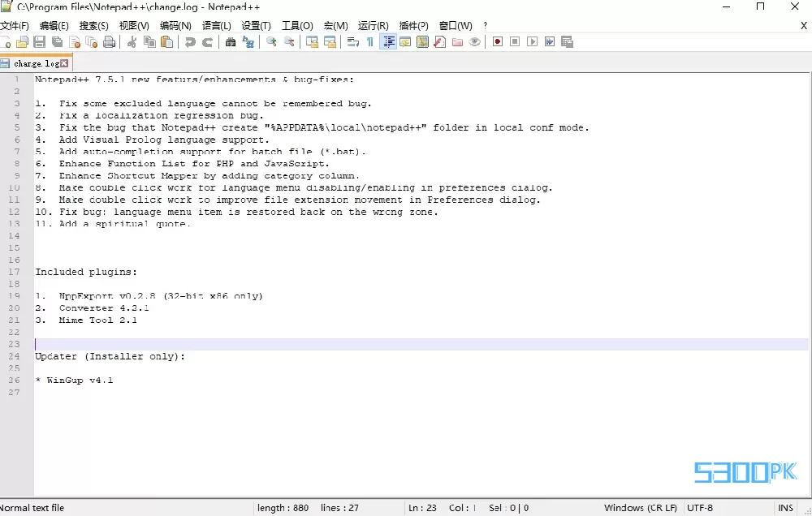
Task: Click the Close All documents toolbar icon
Action: click(x=92, y=42)
